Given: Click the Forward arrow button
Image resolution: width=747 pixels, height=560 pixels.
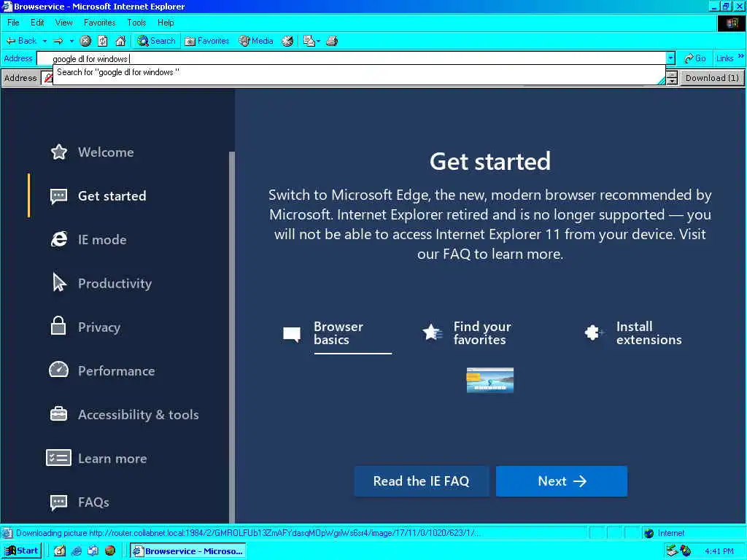Looking at the screenshot, I should click(58, 41).
